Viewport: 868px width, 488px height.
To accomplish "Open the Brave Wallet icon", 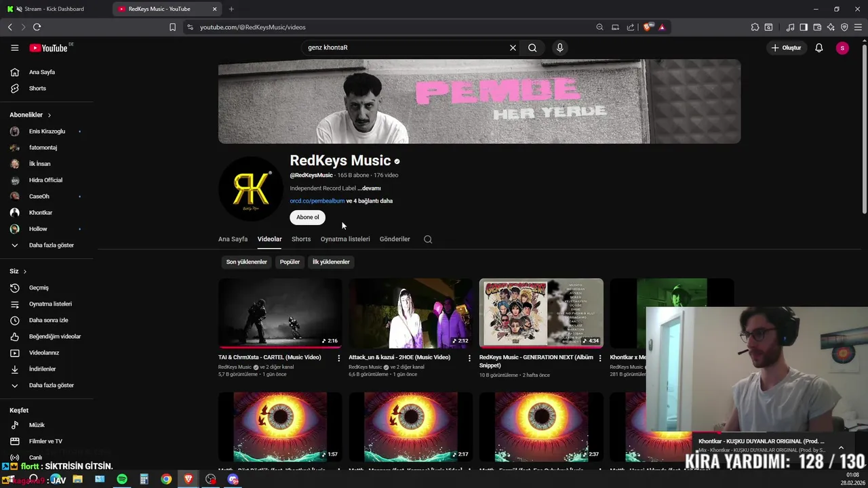I will [817, 27].
